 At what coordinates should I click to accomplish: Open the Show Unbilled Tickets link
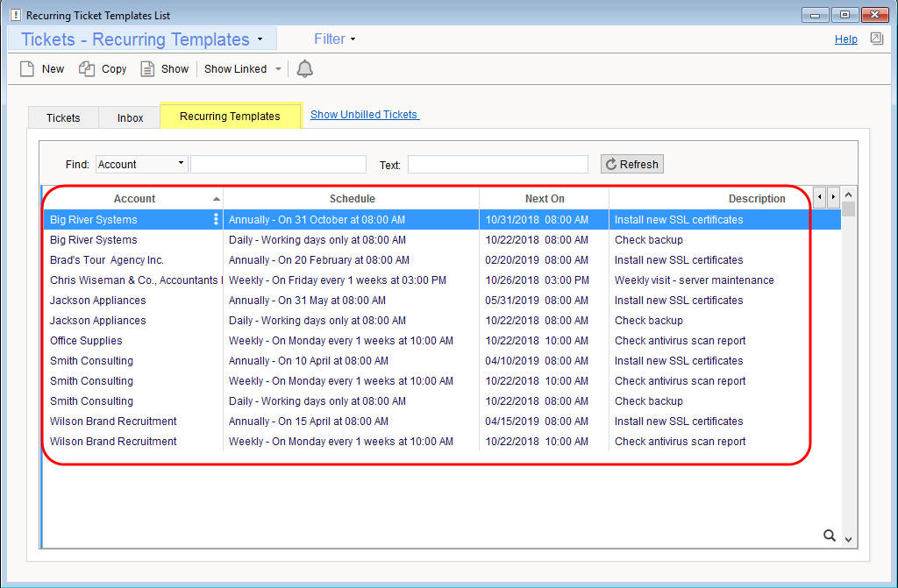coord(365,114)
